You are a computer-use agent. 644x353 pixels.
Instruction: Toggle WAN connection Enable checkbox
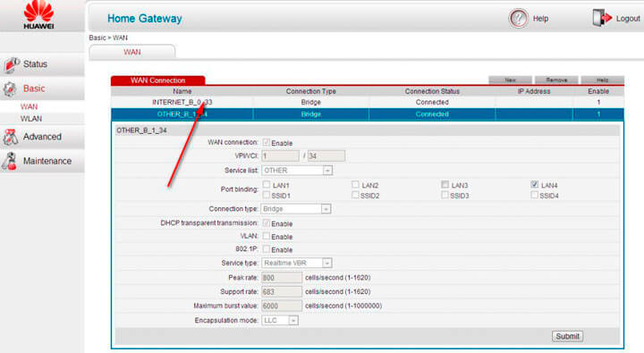tap(267, 142)
